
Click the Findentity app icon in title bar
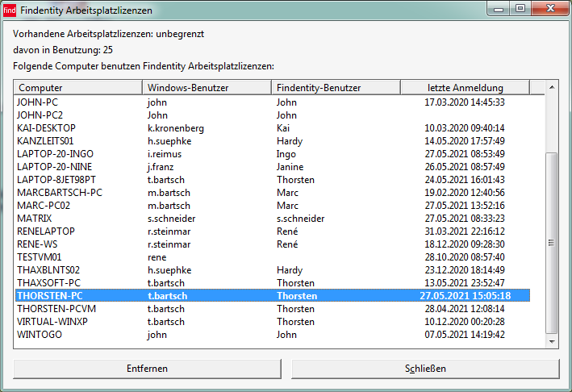pyautogui.click(x=10, y=10)
